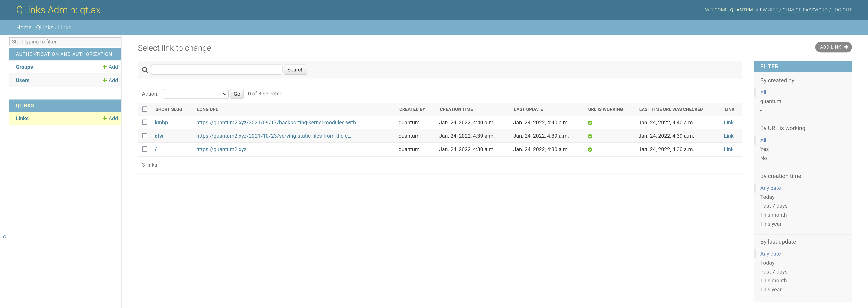Open the kmbp short slug
This screenshot has width=868, height=308.
161,122
